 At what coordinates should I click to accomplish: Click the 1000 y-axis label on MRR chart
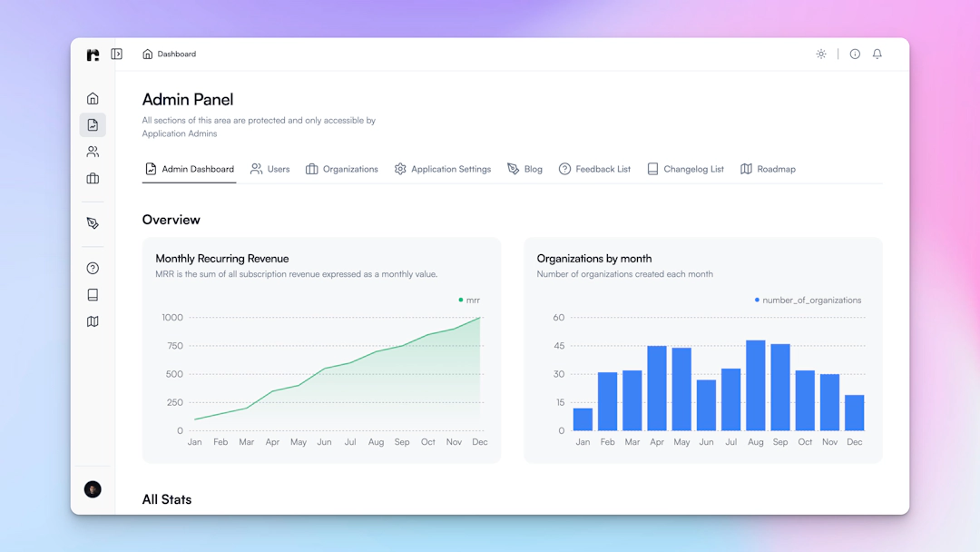click(x=172, y=318)
